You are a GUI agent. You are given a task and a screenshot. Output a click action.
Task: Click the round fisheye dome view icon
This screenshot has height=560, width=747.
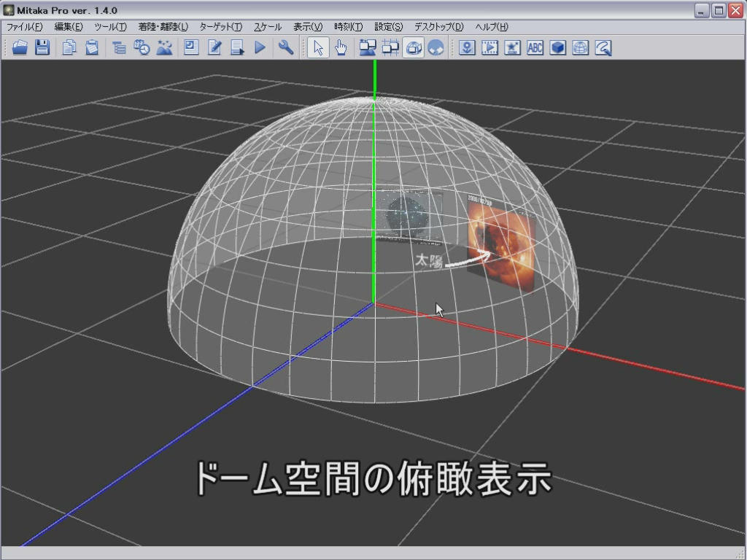(x=436, y=47)
